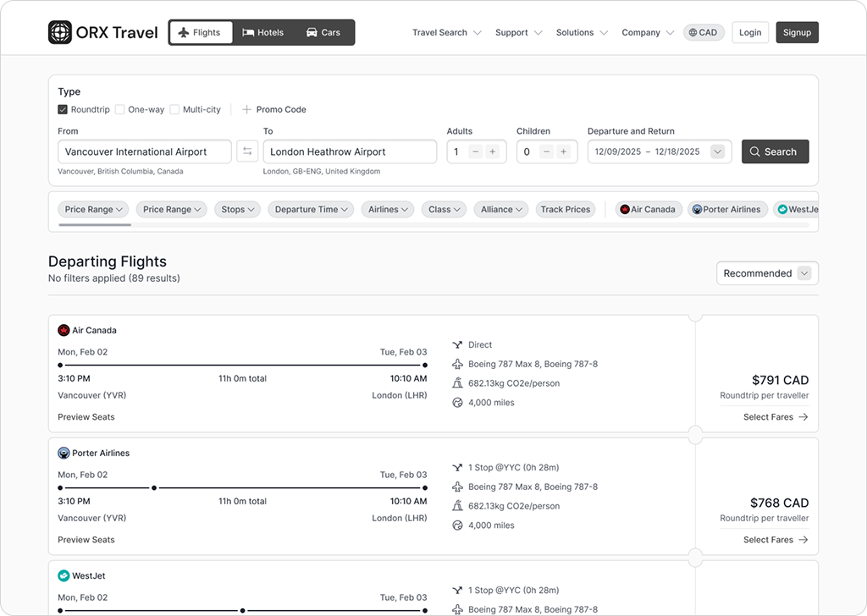
Task: Click the CO2 emissions icon in Porter Airlines card
Action: [457, 505]
